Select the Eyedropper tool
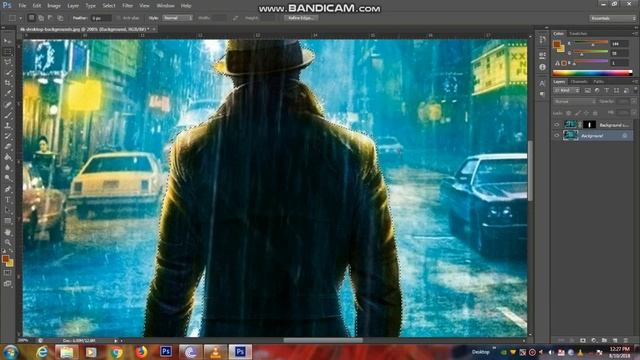 [7, 93]
